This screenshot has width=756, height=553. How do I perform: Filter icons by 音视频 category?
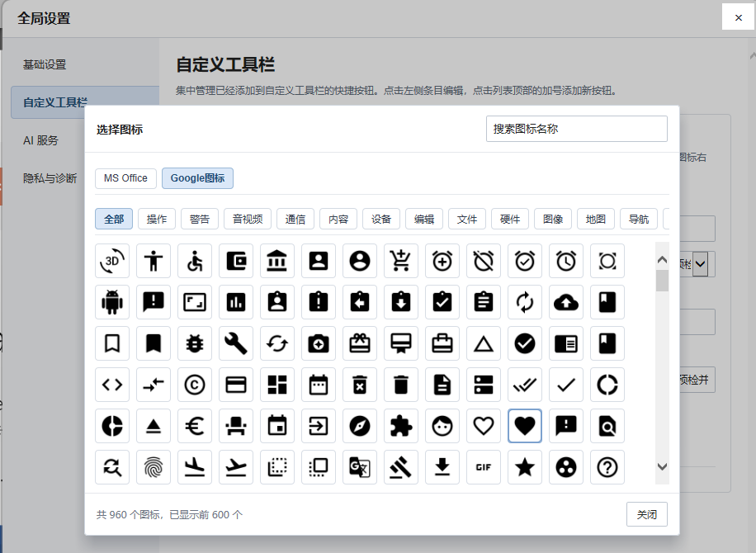[x=248, y=219]
